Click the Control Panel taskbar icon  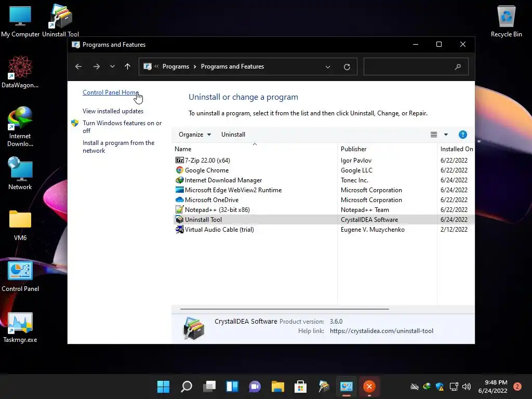pos(347,387)
